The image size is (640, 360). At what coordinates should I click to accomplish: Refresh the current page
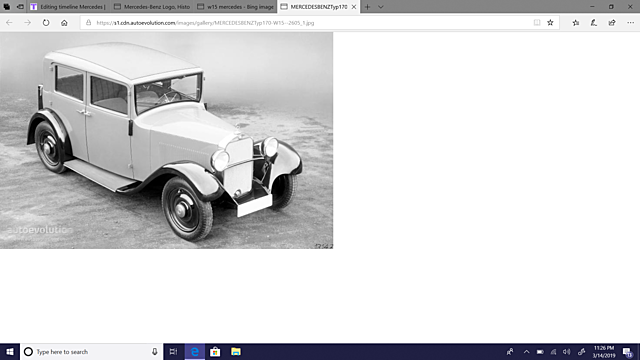[x=46, y=23]
